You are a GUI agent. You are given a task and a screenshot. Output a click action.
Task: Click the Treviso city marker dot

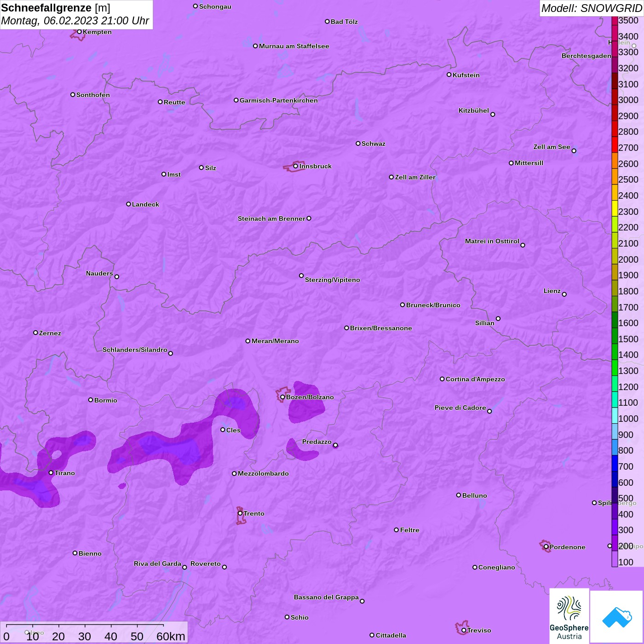click(x=464, y=630)
